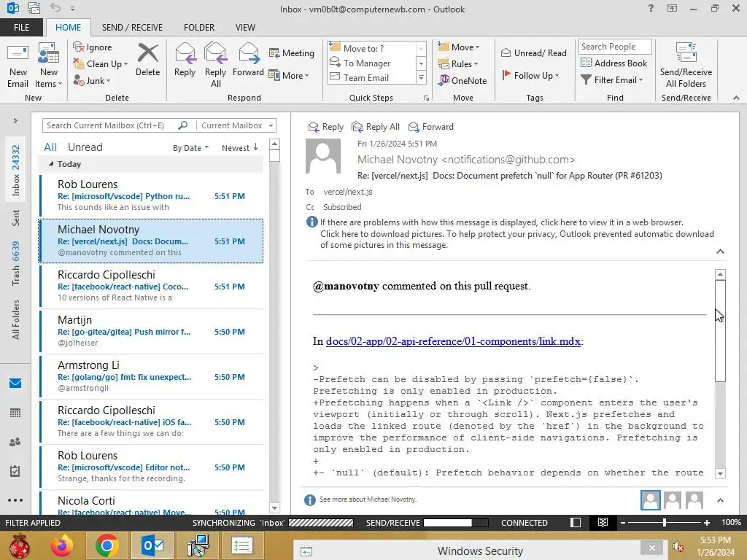Screen dimensions: 747x560
Task: Switch to Mail view in navigation bar
Action: coord(15,384)
